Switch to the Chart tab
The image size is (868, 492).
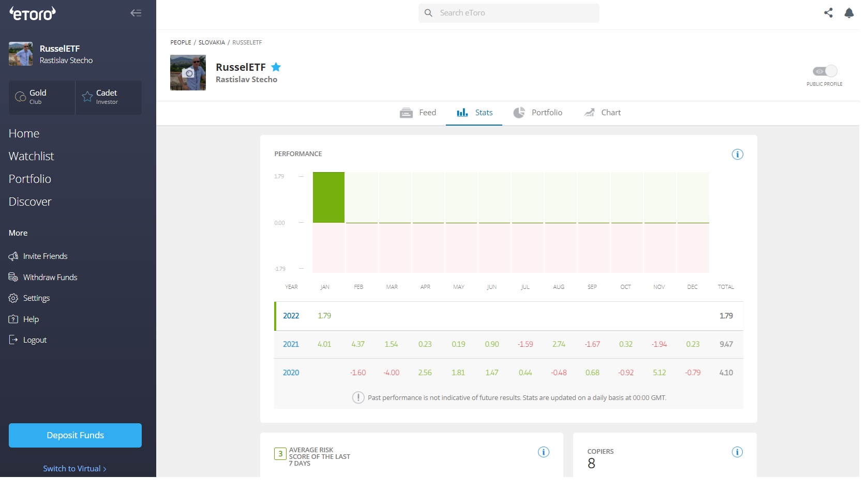point(602,113)
